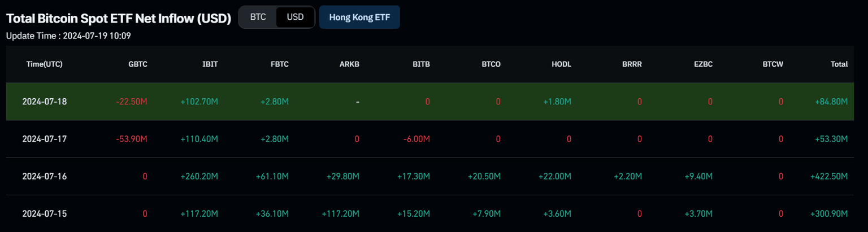Click the 2024-07-17 date cell
This screenshot has height=232, width=868.
[x=45, y=139]
